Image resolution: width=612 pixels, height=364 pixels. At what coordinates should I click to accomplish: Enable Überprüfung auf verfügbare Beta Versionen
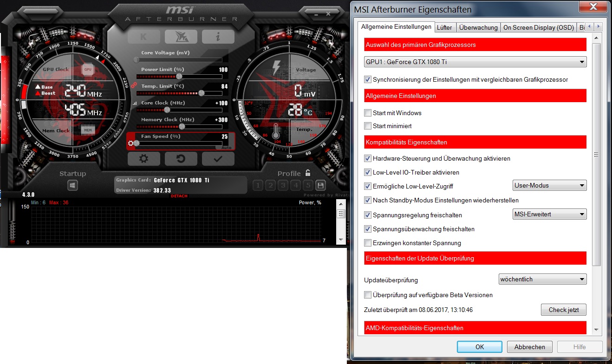(x=368, y=295)
